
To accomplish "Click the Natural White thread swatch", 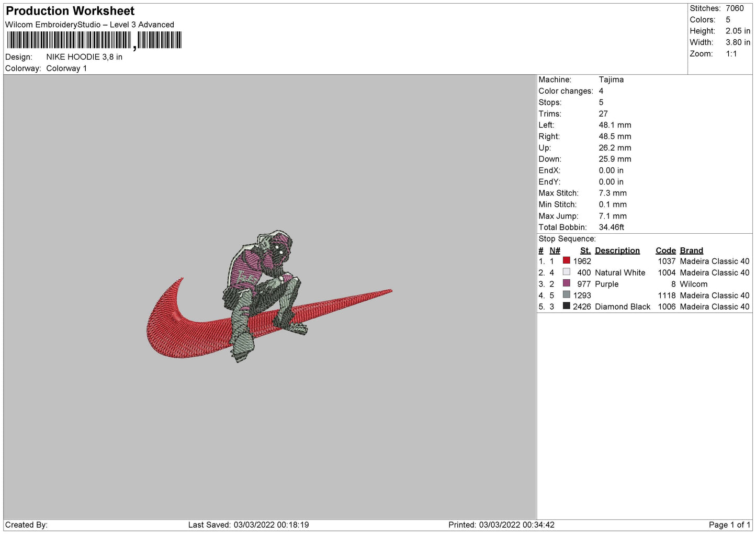I will coord(566,272).
